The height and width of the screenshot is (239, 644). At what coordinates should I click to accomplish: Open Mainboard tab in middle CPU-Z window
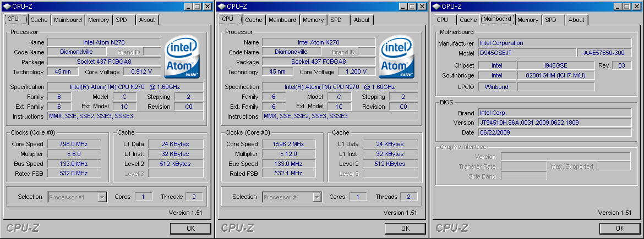(282, 20)
